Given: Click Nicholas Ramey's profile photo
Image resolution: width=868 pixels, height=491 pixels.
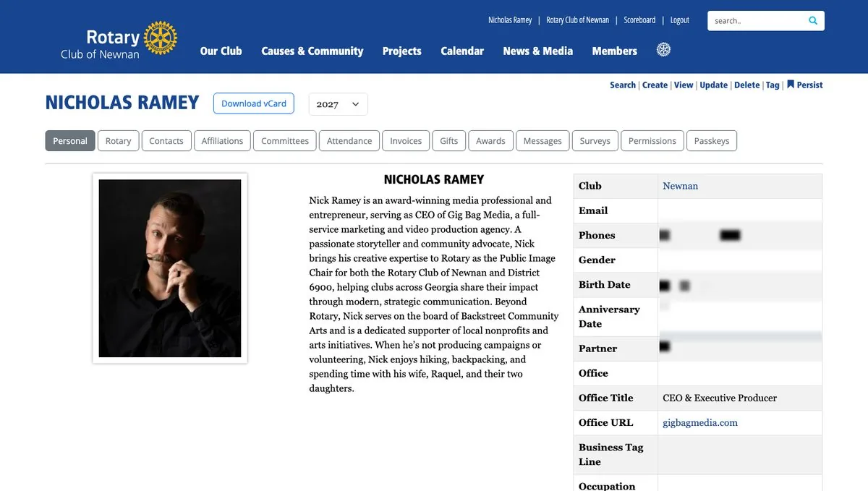Looking at the screenshot, I should point(170,268).
